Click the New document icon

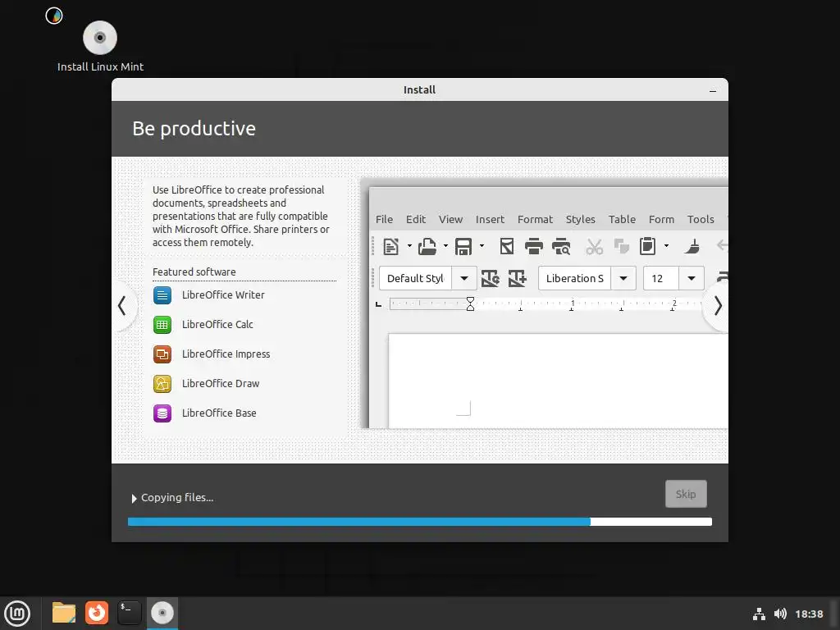click(391, 246)
